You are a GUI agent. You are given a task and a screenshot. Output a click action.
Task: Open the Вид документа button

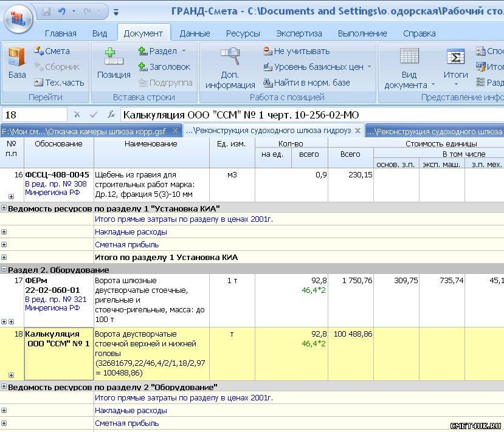409,68
